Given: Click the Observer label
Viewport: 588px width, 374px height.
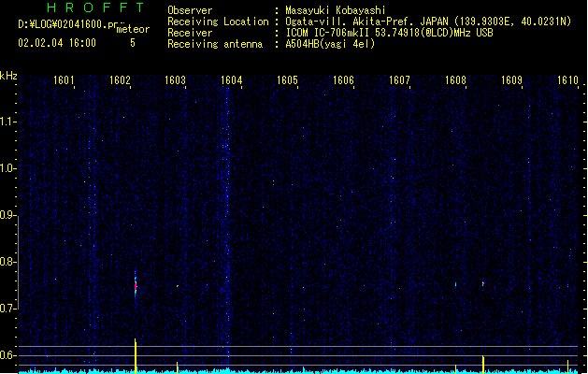Looking at the screenshot, I should pos(190,10).
